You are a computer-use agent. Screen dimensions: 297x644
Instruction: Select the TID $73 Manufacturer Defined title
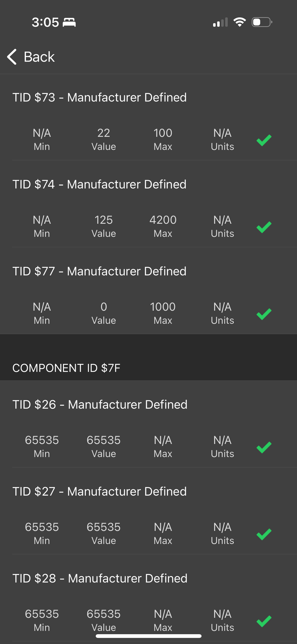[99, 97]
